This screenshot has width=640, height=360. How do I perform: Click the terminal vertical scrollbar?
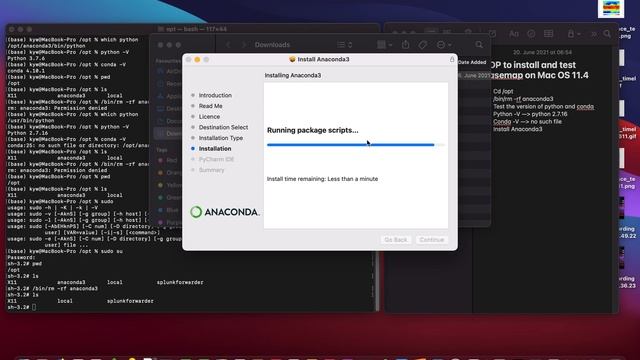click(x=377, y=281)
